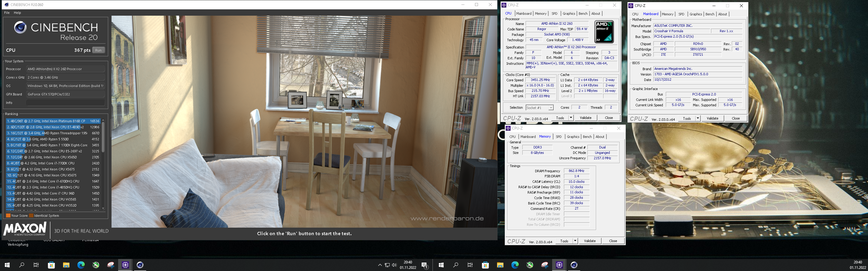This screenshot has height=271, width=868.
Task: Switch to Cinebench on right monitor taskbar
Action: click(574, 265)
